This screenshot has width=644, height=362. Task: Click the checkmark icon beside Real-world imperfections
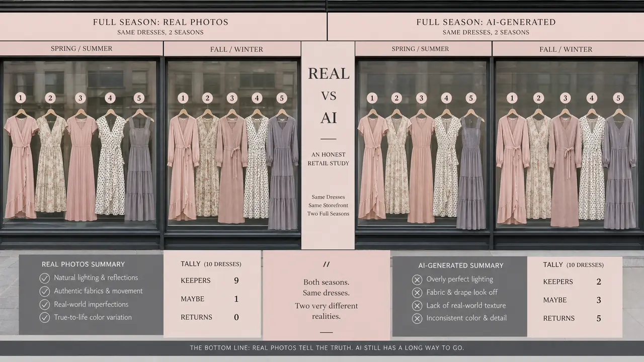click(45, 304)
